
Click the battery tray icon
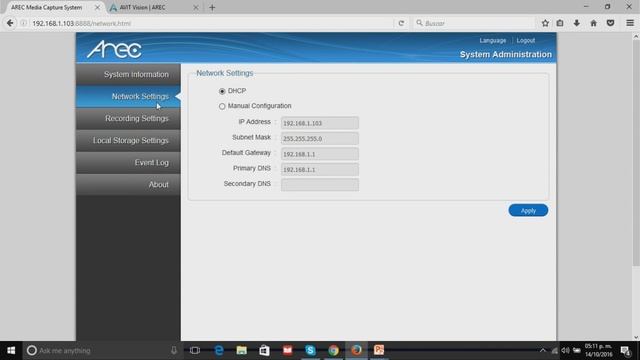click(x=577, y=351)
